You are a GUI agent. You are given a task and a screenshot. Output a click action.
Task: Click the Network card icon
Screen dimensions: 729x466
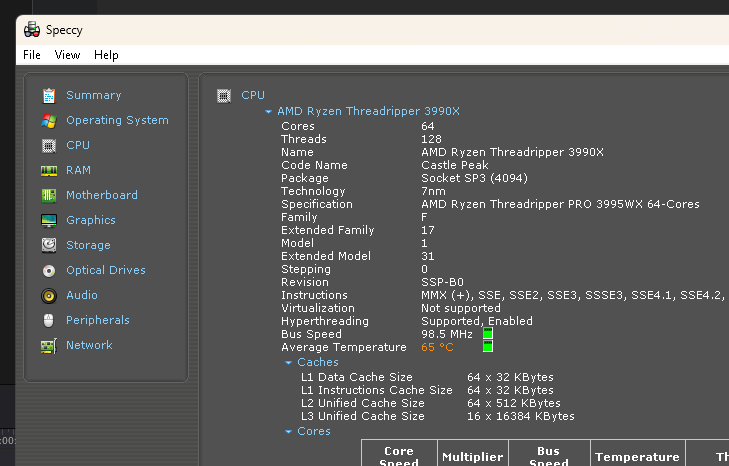tap(49, 346)
